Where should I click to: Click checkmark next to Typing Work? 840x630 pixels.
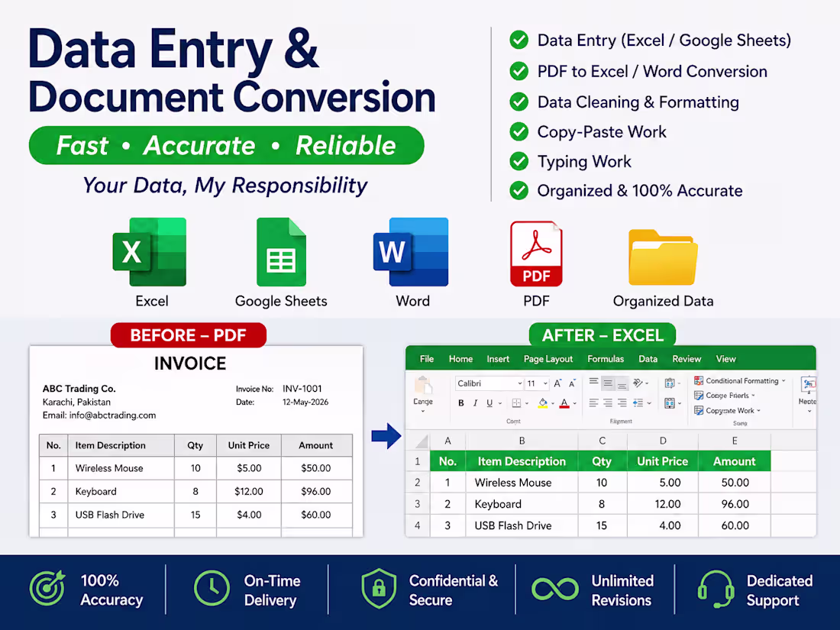[x=519, y=161]
